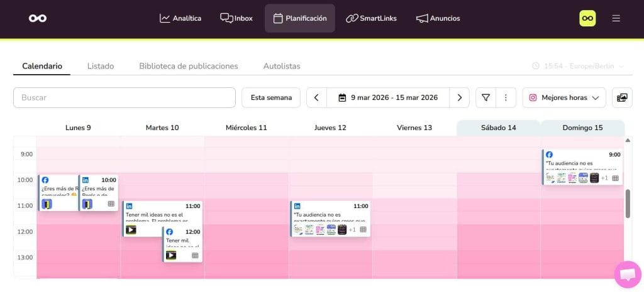Click the Lunes Facebook post image thumbnail

tap(47, 204)
